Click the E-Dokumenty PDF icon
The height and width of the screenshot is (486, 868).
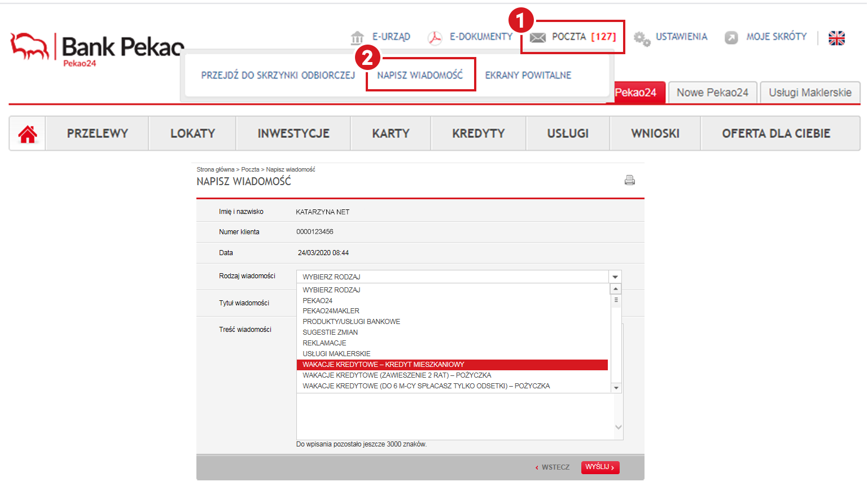[x=435, y=38]
